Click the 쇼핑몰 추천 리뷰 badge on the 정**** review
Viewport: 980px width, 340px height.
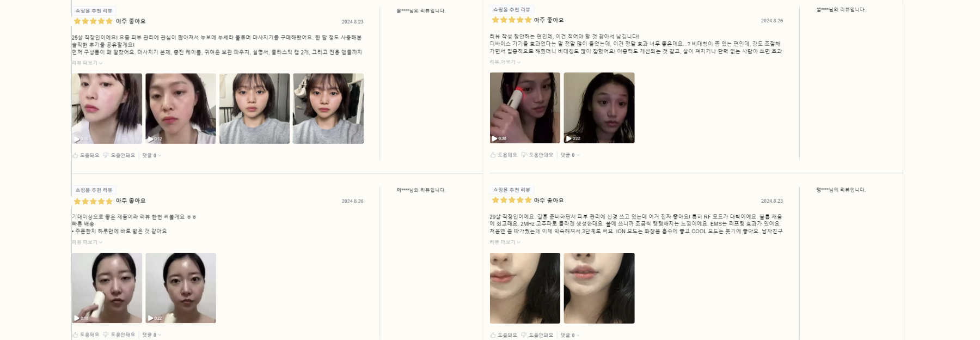512,190
